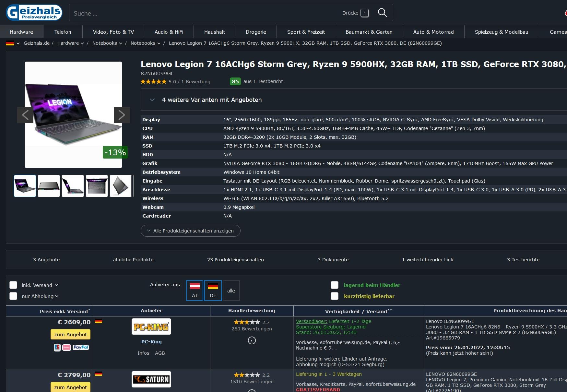Click the magnifying glass search icon
Screen dimensions: 567x392
[x=382, y=13]
